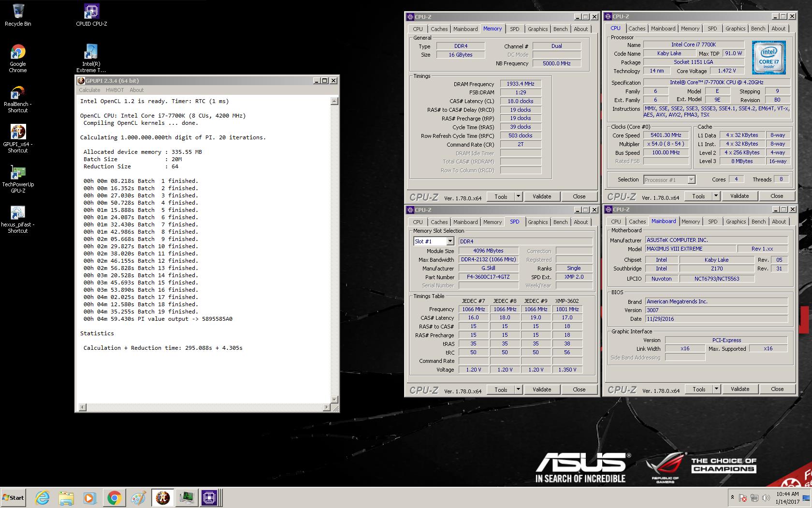This screenshot has height=508, width=812.
Task: Click GPUPI horizontal scrollbar right arrow
Action: tap(327, 407)
